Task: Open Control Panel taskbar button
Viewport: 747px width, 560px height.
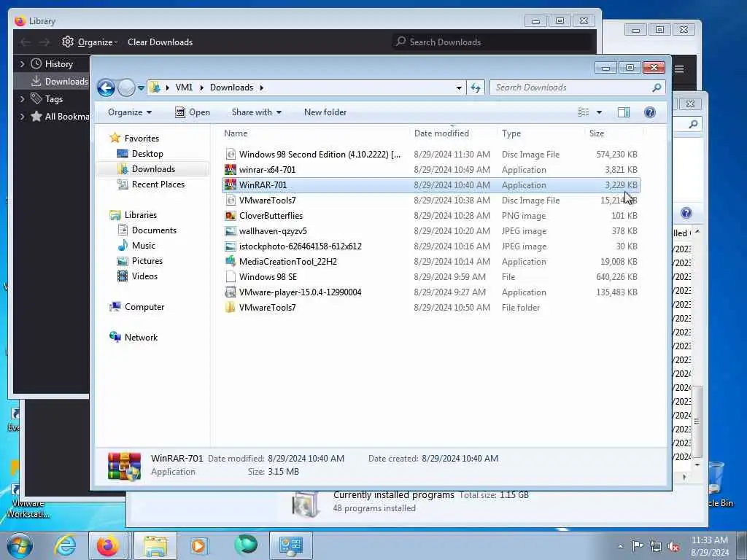Action: point(291,545)
